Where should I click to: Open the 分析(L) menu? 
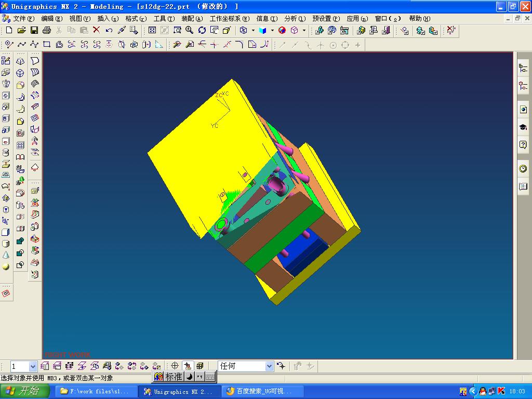click(x=295, y=19)
